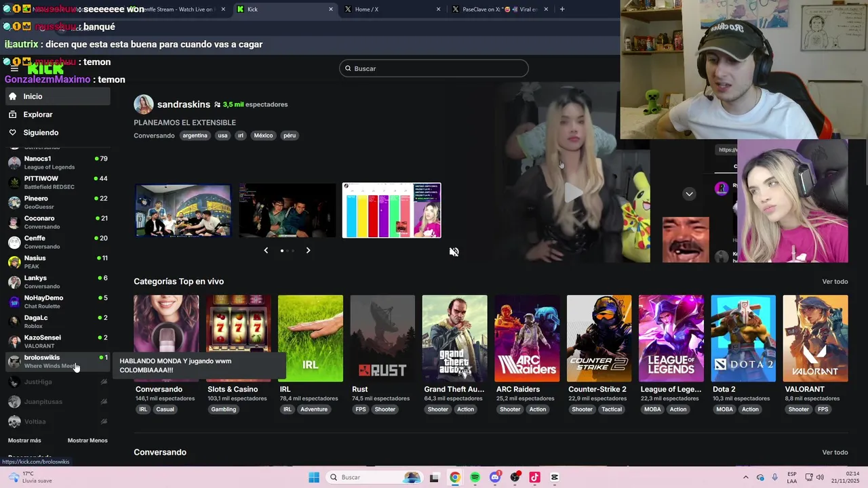Show previous featured stream with left arrow
The height and width of the screenshot is (488, 868).
266,250
